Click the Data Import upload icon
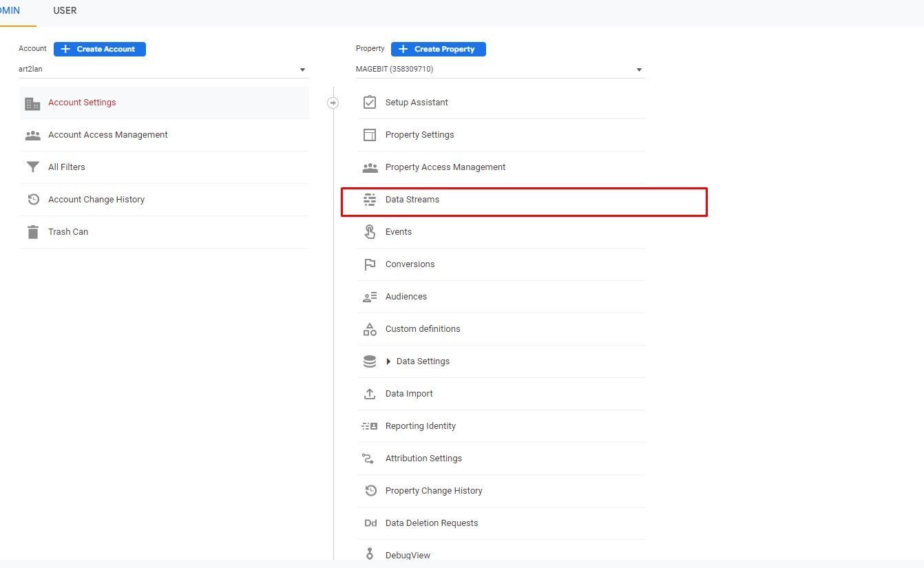 (x=370, y=394)
